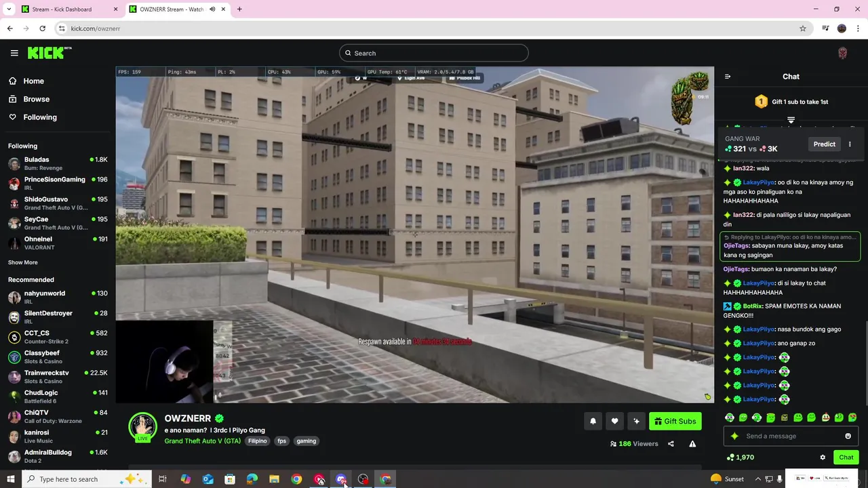The height and width of the screenshot is (488, 868).
Task: Open nahyunworld recommended channel
Action: tap(58, 297)
